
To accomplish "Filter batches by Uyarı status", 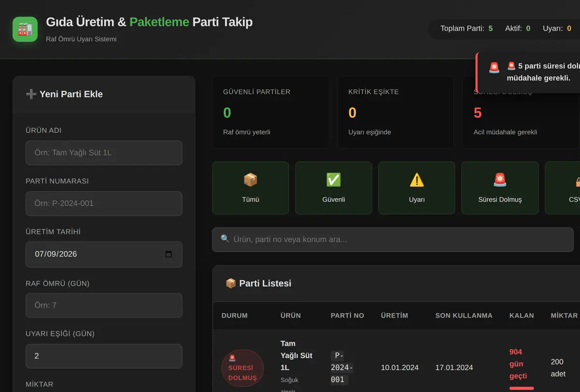I will [417, 188].
